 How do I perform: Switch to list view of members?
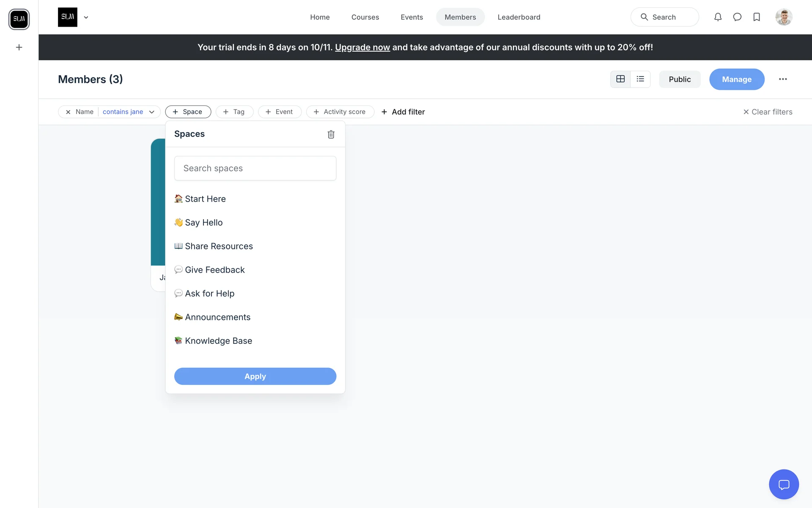coord(640,79)
